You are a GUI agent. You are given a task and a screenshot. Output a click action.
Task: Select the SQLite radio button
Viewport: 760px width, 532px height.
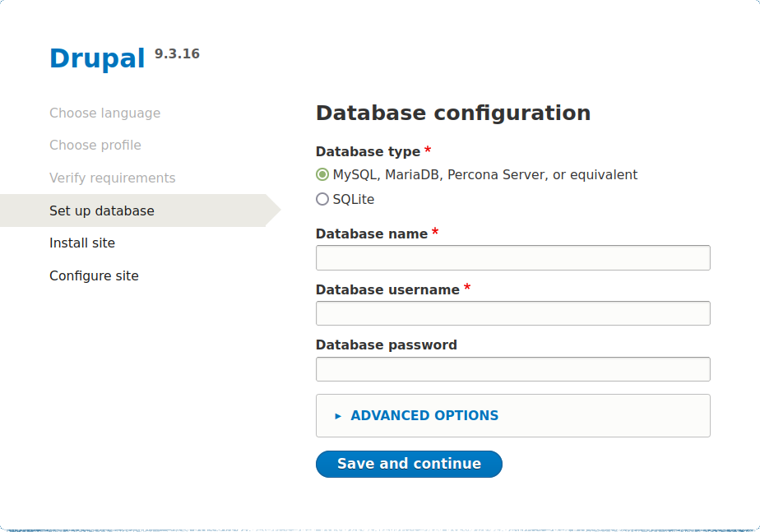pos(322,199)
